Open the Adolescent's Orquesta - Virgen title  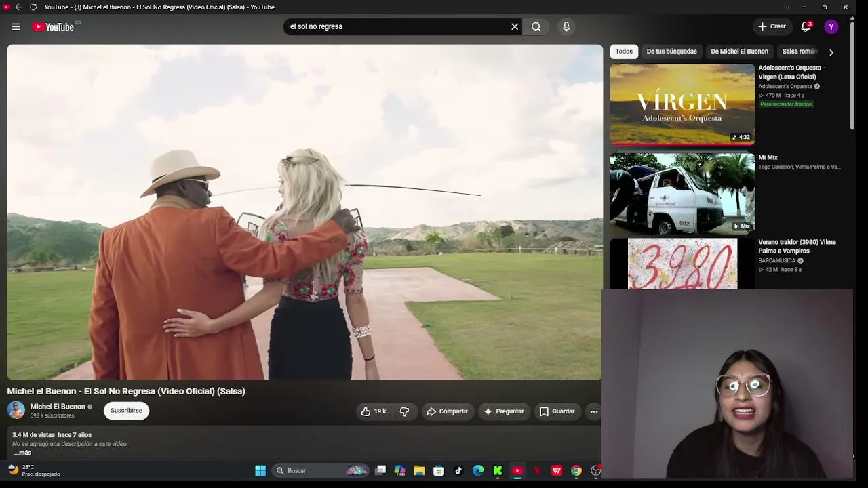[x=791, y=73]
